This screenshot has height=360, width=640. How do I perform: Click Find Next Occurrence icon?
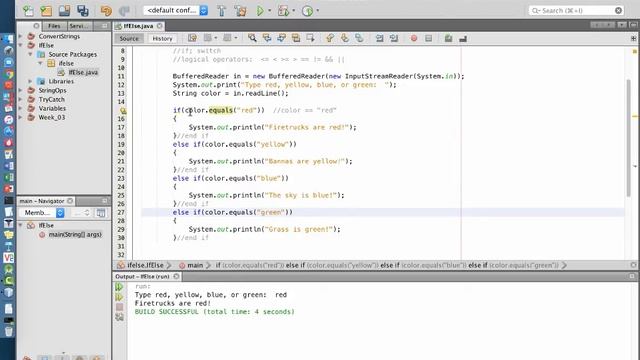[x=282, y=38]
